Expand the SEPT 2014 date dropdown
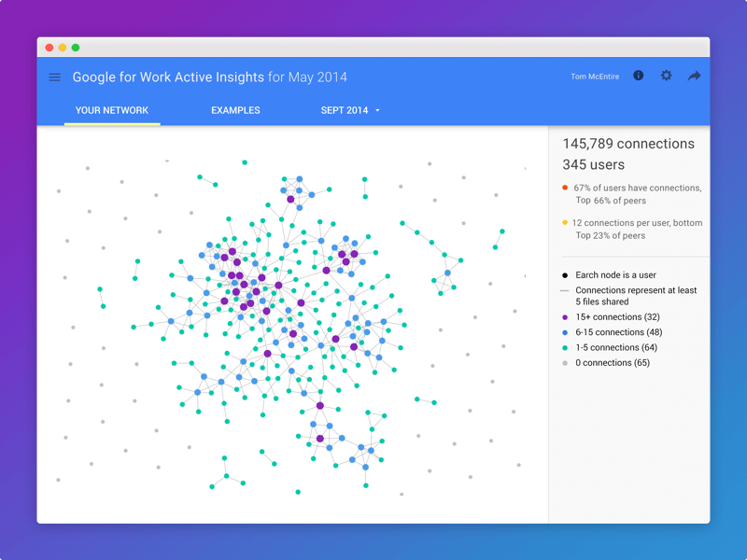Screen dimensions: 747x560 [x=345, y=110]
